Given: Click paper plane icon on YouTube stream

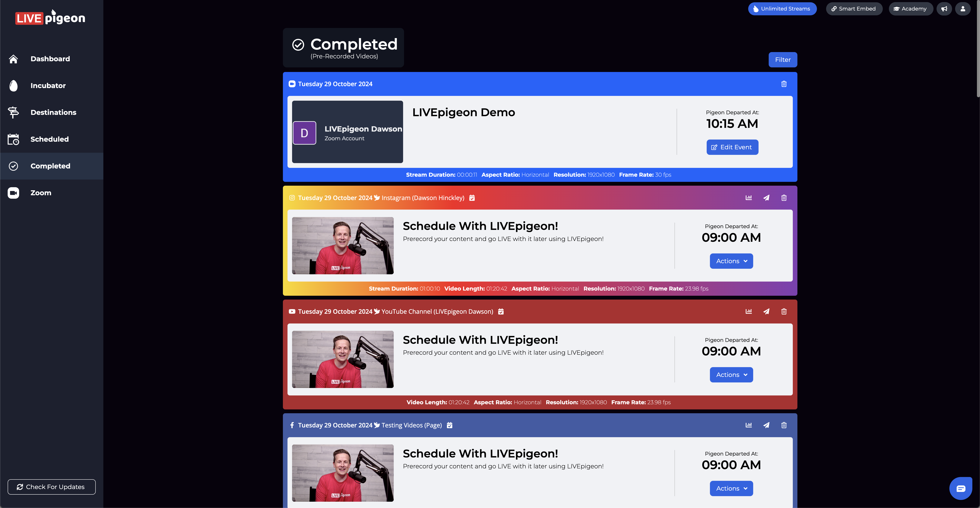Looking at the screenshot, I should (766, 311).
